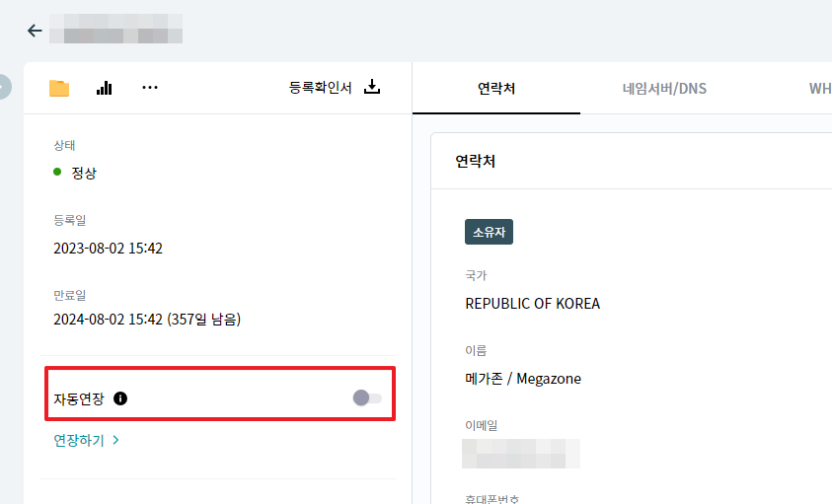
Task: Click the chevron next to 연장하기
Action: [x=115, y=441]
